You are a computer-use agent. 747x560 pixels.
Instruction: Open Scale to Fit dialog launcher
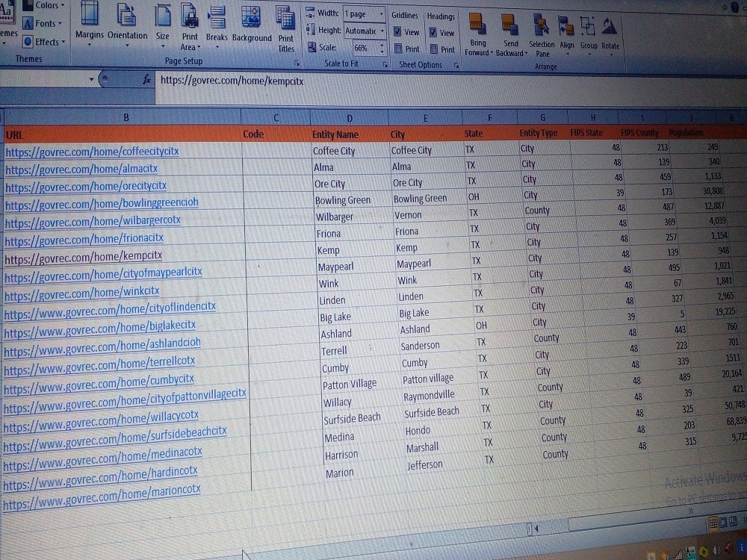coord(385,64)
